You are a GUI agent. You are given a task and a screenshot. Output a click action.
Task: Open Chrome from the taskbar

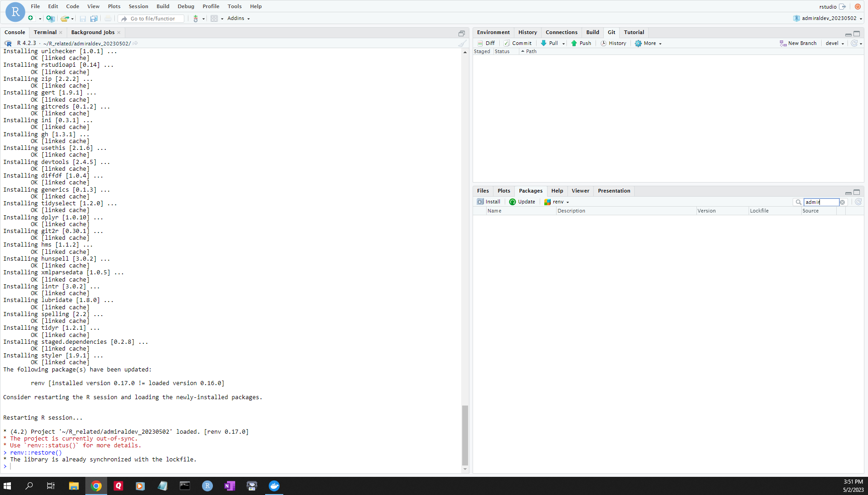click(x=96, y=486)
